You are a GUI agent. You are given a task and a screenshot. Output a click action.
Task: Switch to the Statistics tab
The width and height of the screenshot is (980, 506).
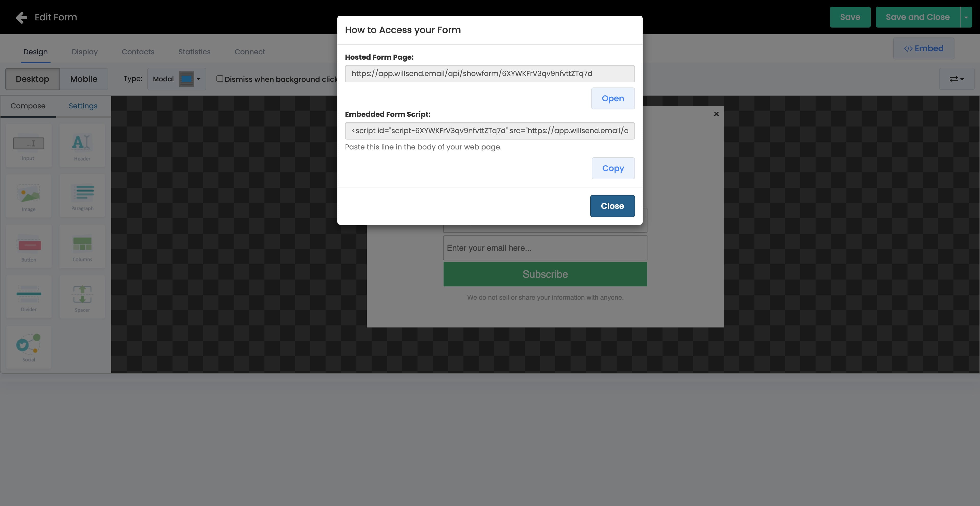pos(194,52)
